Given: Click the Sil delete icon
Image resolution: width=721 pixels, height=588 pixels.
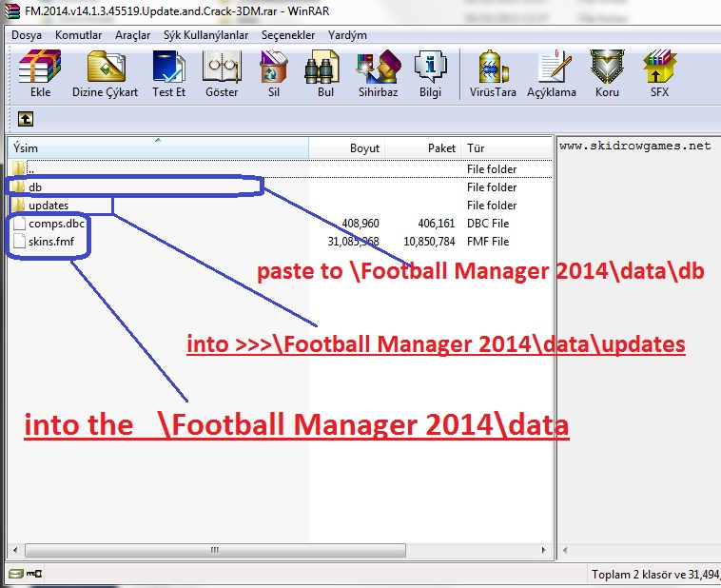Looking at the screenshot, I should [274, 74].
